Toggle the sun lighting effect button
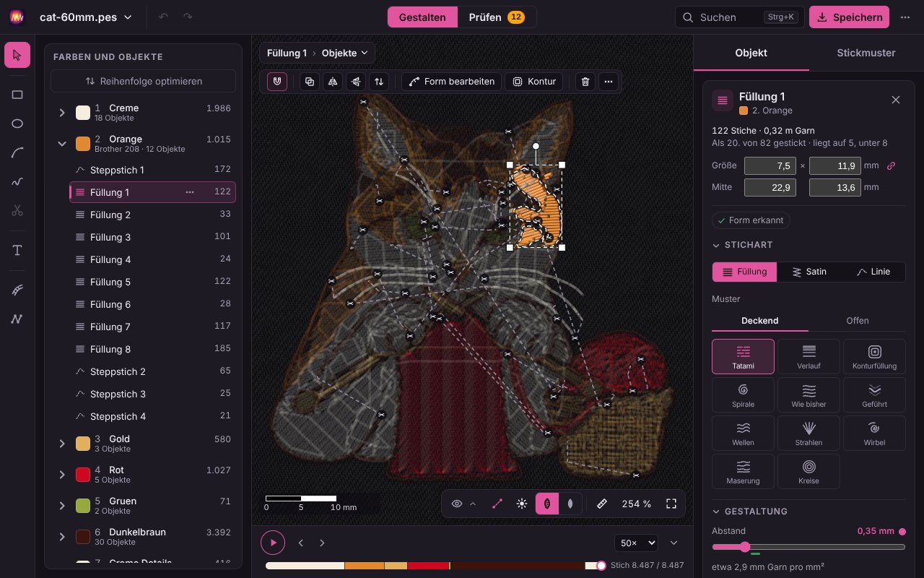The image size is (924, 578). coord(522,504)
